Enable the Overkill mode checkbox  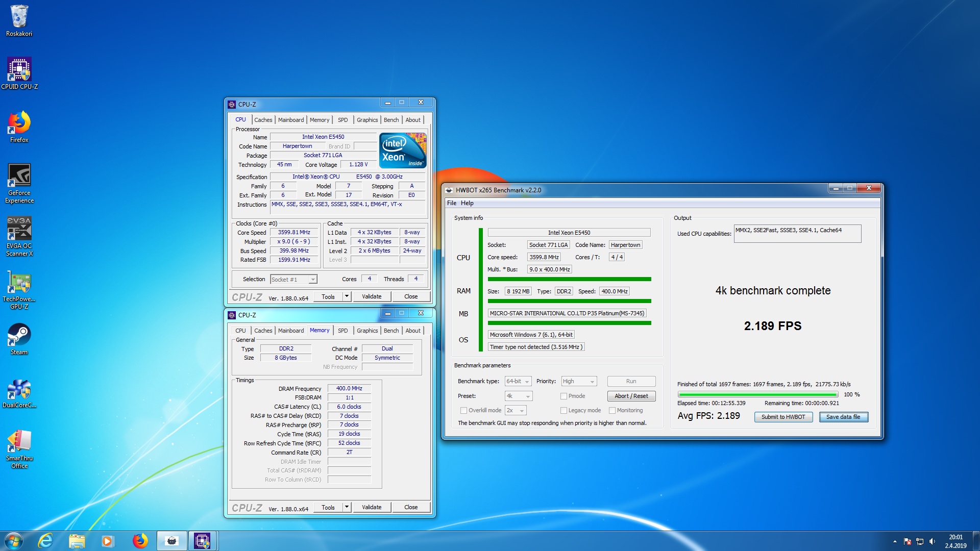click(463, 410)
